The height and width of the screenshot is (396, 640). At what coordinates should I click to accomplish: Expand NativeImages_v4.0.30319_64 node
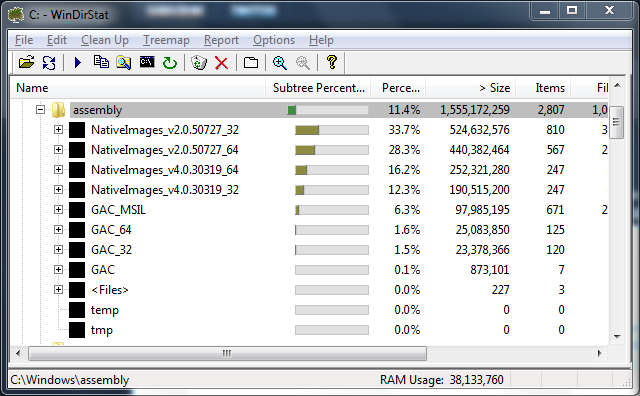coord(58,169)
